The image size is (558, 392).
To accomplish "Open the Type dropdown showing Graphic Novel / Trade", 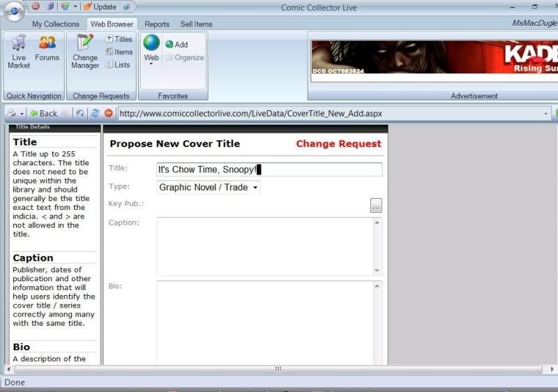I will pyautogui.click(x=208, y=188).
